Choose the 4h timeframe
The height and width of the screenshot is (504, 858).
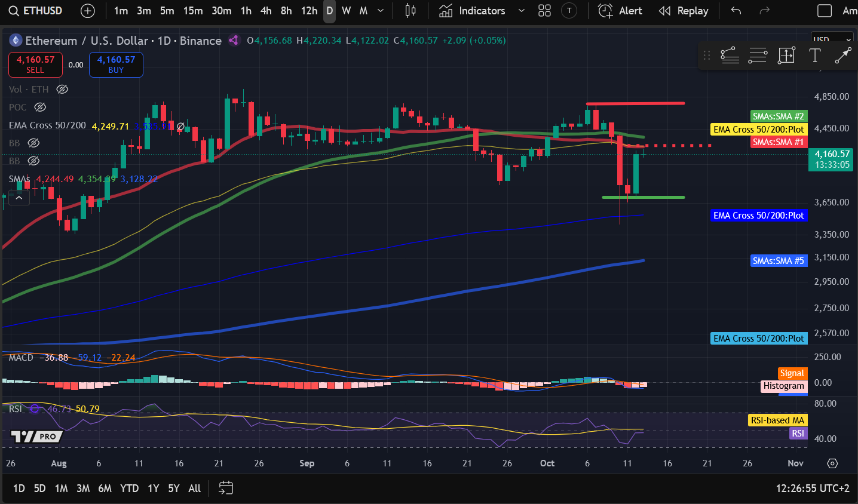point(266,11)
